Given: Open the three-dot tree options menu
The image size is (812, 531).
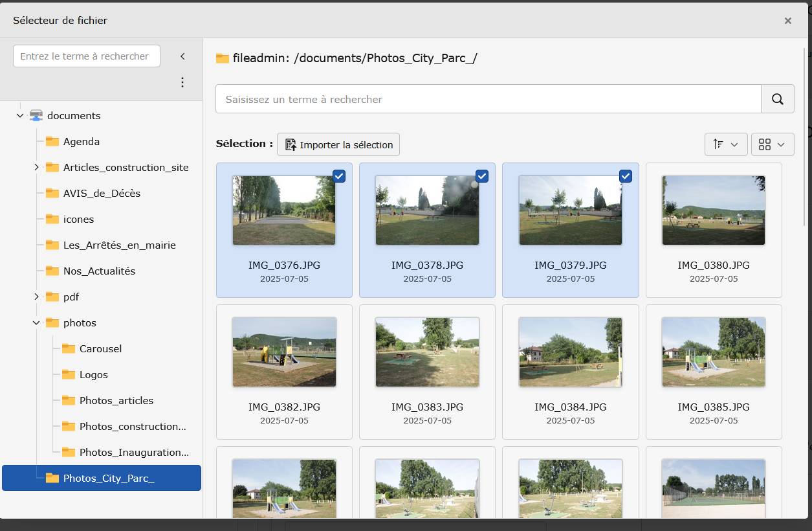Looking at the screenshot, I should pos(182,82).
